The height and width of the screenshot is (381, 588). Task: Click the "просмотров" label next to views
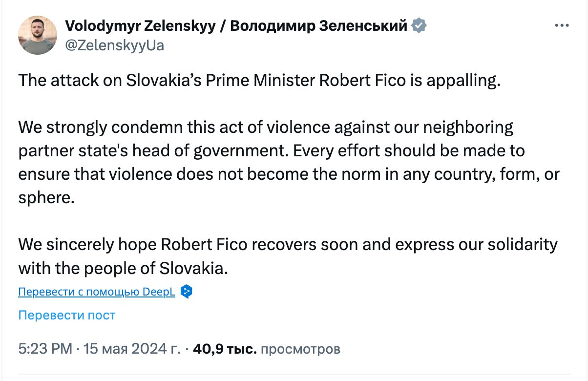pos(300,349)
